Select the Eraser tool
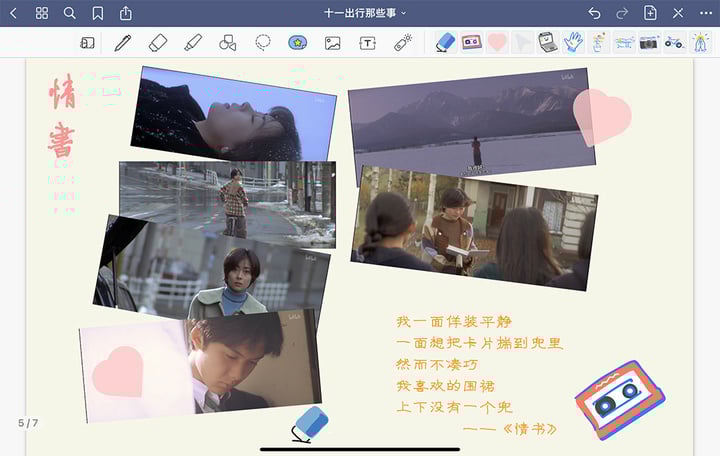The image size is (720, 456). tap(157, 43)
